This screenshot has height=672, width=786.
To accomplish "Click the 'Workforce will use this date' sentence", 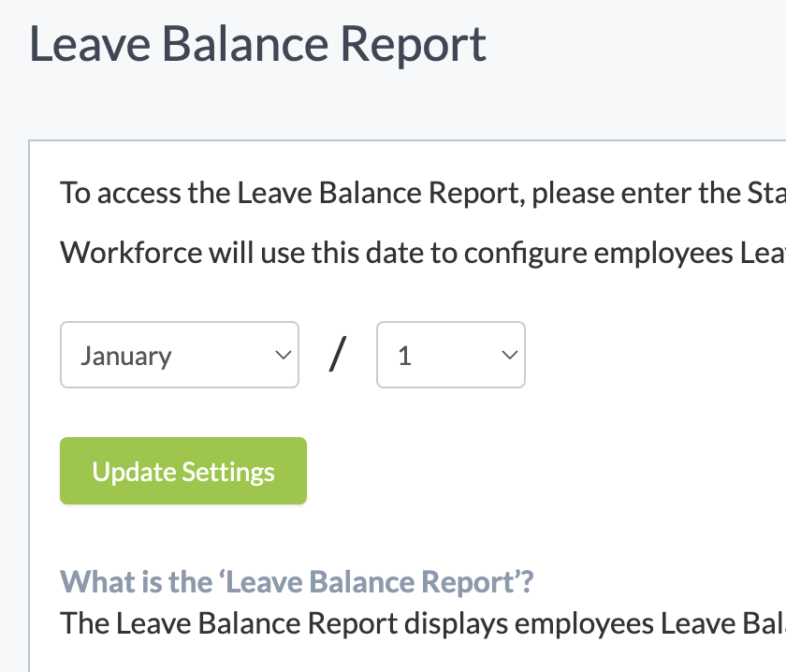I will pos(423,253).
